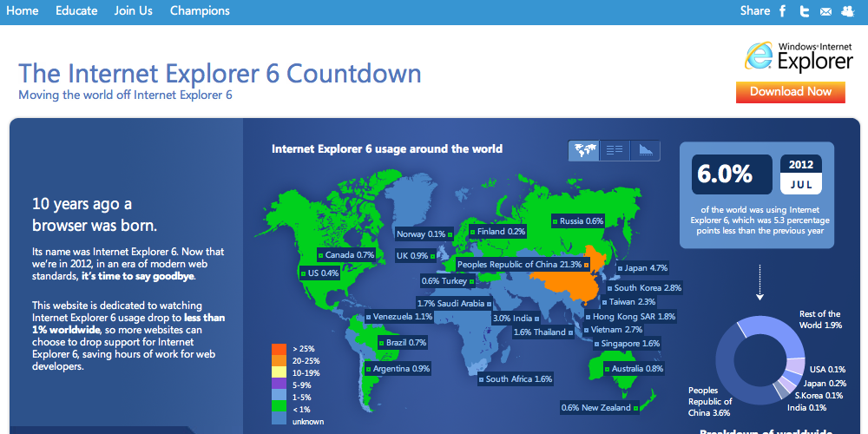This screenshot has height=434, width=868.
Task: Open the Educate menu item
Action: [x=76, y=11]
